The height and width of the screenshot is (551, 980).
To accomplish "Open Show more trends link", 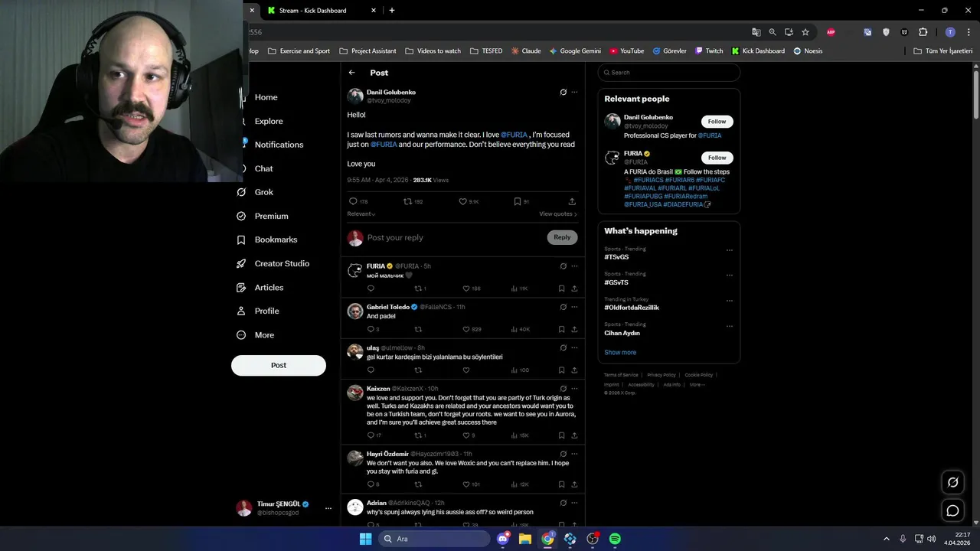I will tap(620, 352).
